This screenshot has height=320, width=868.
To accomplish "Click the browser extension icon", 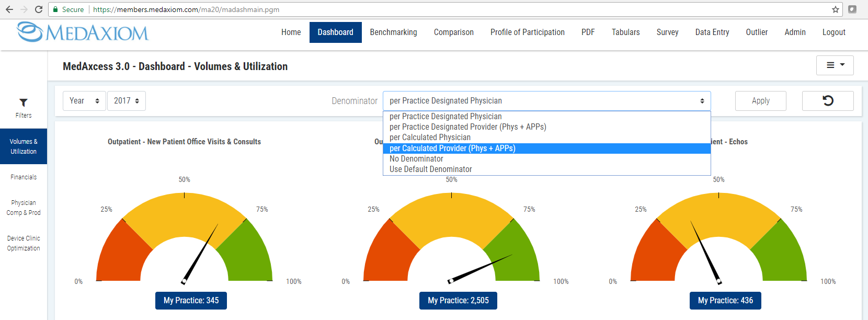I will (x=852, y=9).
